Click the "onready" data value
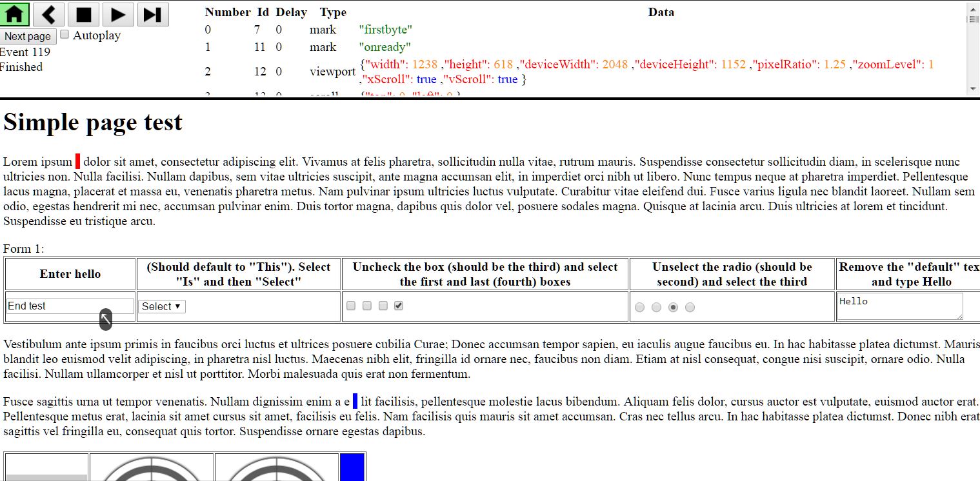Image resolution: width=980 pixels, height=481 pixels. [x=385, y=47]
